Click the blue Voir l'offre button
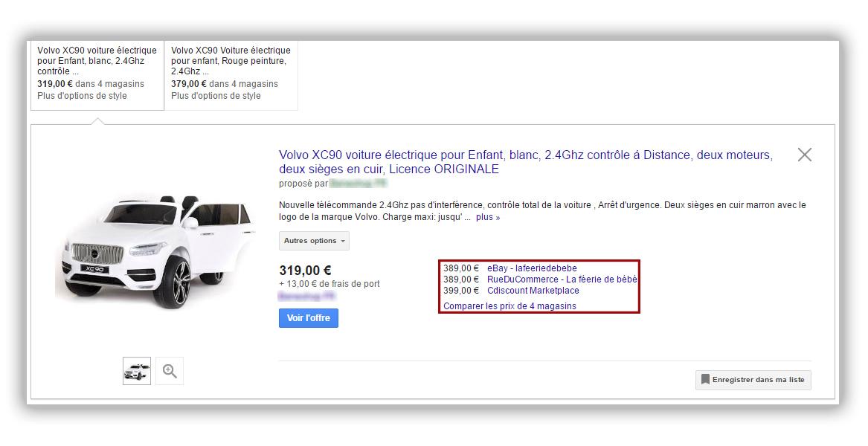Viewport: 868px width, 446px height. coord(309,318)
